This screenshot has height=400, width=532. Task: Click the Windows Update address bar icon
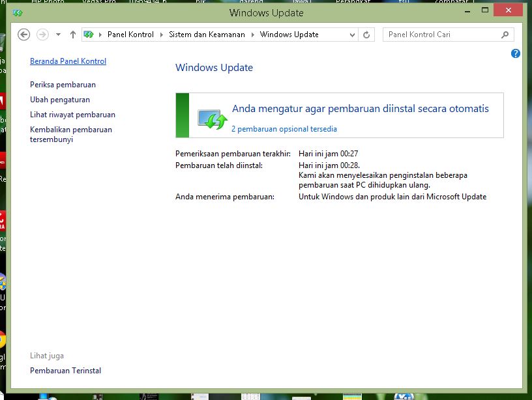point(89,35)
